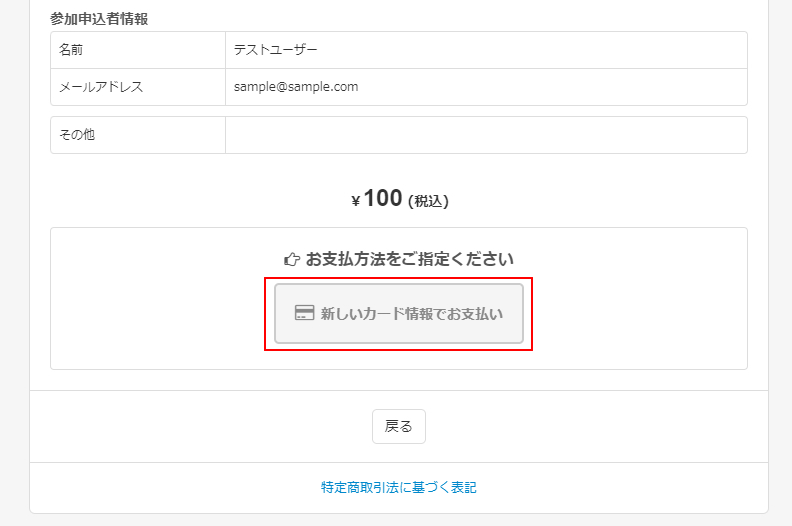792x526 pixels.
Task: Click the 100 price amount
Action: pos(382,198)
